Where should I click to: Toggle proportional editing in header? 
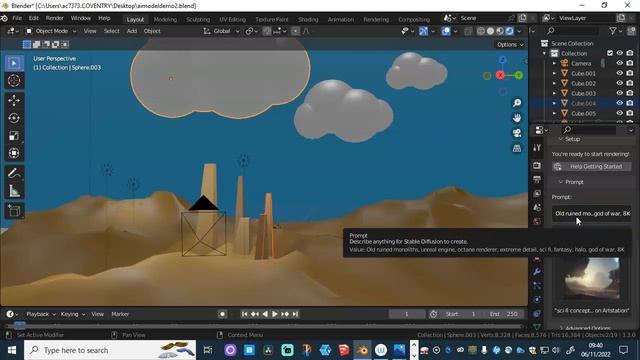coord(295,31)
